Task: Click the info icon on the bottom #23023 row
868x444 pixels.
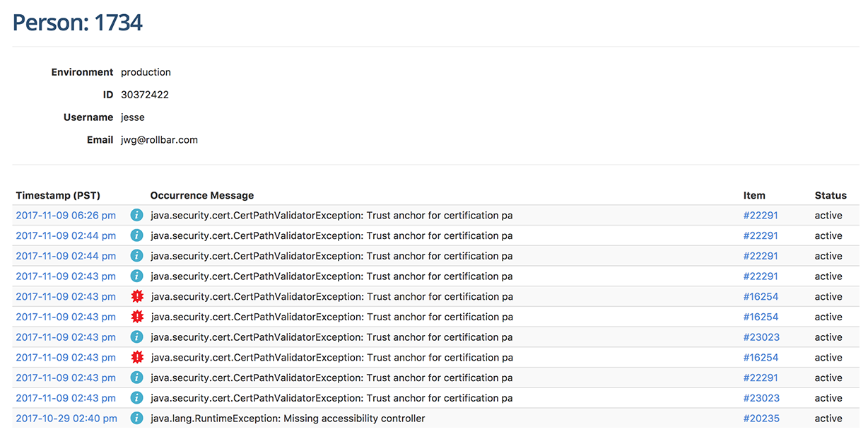Action: (x=136, y=397)
